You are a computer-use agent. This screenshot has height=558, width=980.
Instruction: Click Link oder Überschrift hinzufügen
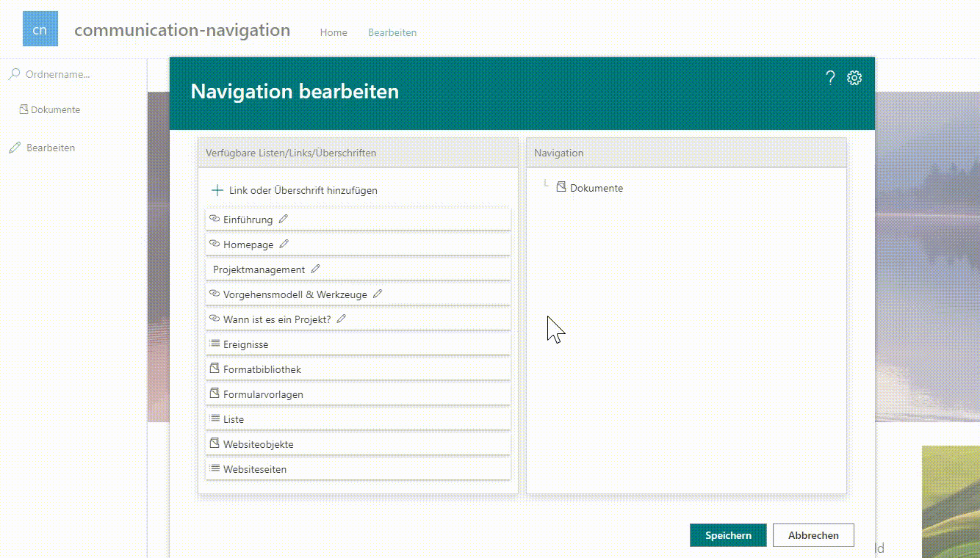[x=297, y=189]
